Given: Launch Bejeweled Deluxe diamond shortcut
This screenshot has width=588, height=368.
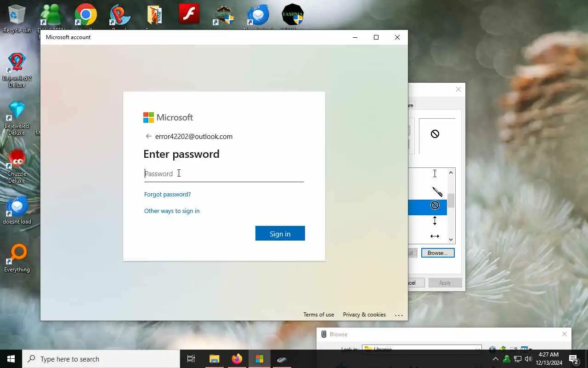Looking at the screenshot, I should coord(17,118).
